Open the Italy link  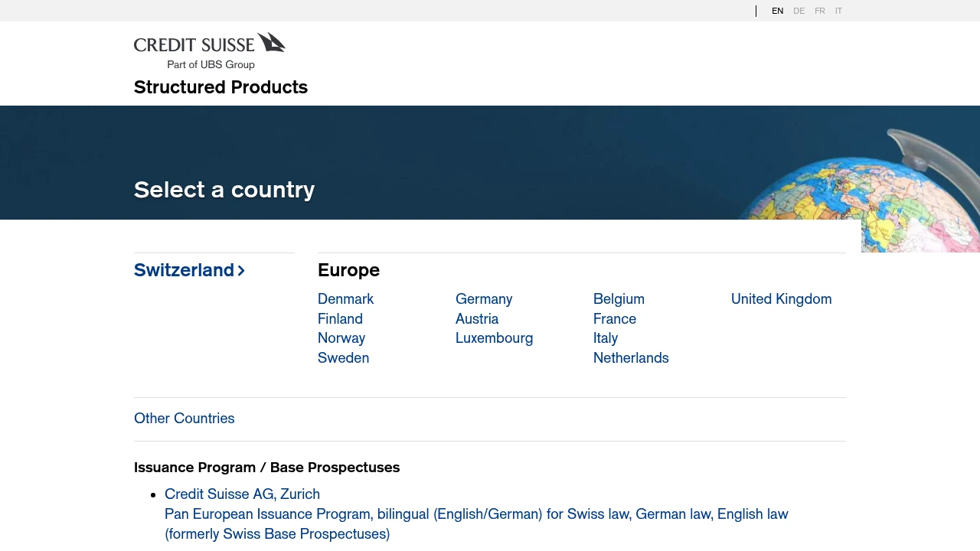pyautogui.click(x=606, y=338)
